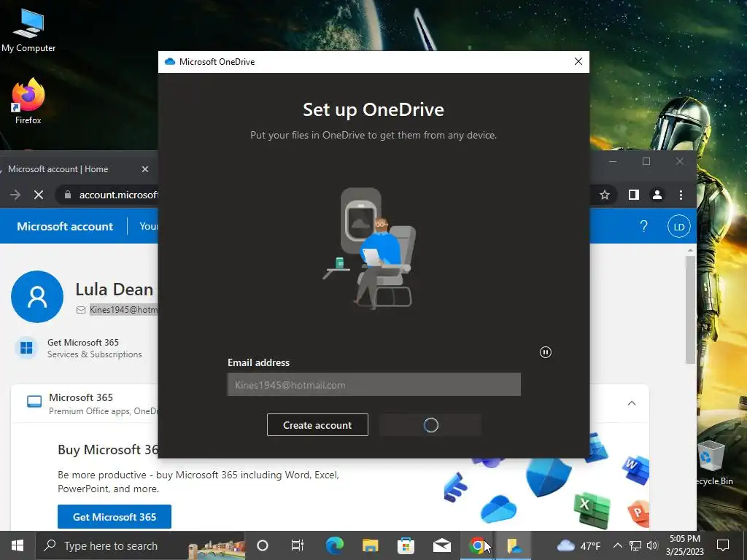Open Task View on the taskbar

[298, 545]
